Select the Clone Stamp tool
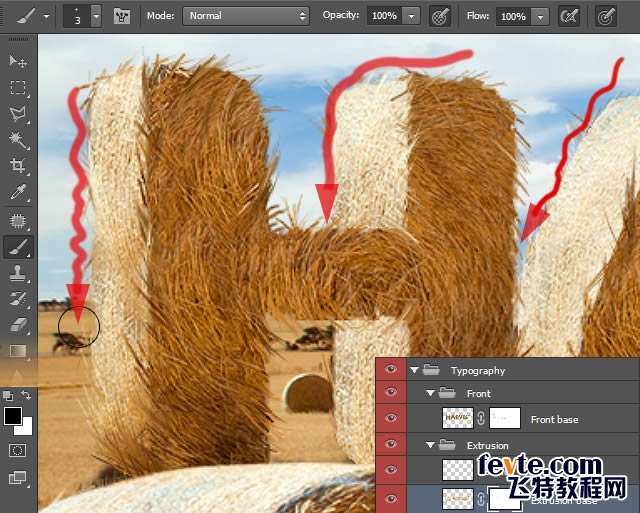This screenshot has width=640, height=513. point(18,272)
